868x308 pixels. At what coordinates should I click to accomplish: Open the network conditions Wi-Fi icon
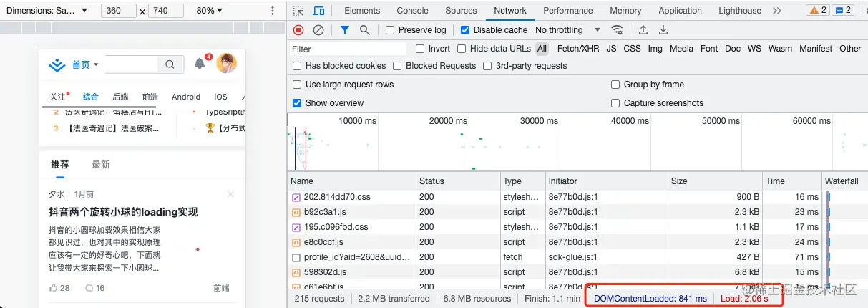click(x=617, y=30)
